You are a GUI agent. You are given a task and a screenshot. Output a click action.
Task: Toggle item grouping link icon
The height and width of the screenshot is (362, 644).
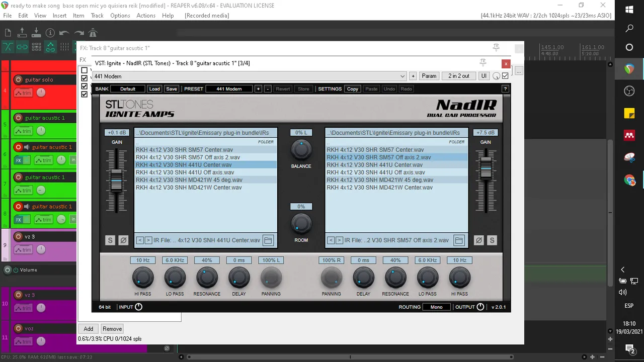22,47
